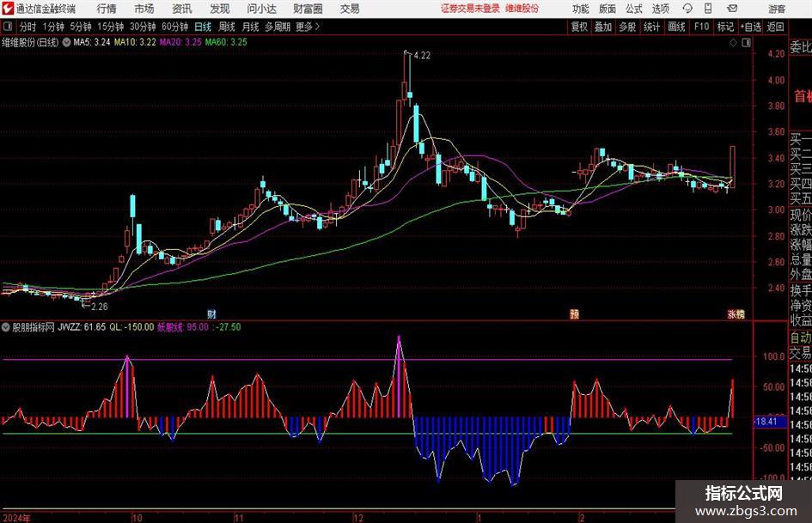Open the 财富圈 menu
This screenshot has height=523, width=812.
pos(308,9)
